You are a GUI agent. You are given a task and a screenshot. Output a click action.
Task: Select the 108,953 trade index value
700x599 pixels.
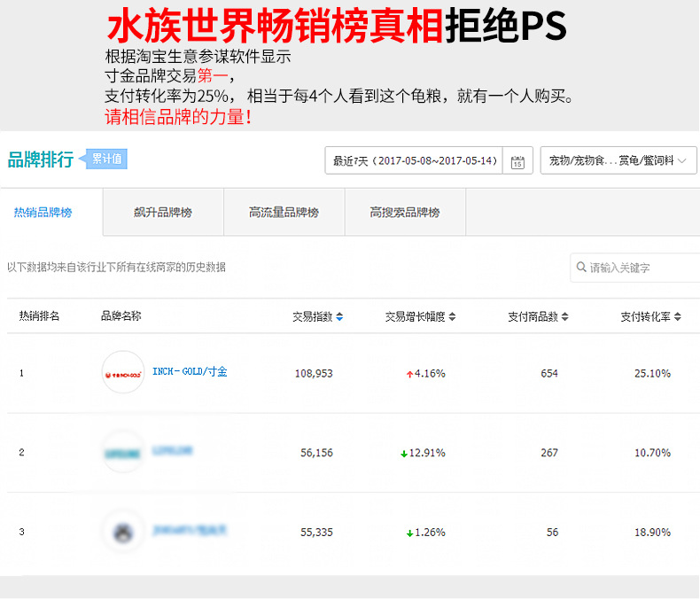tap(314, 373)
